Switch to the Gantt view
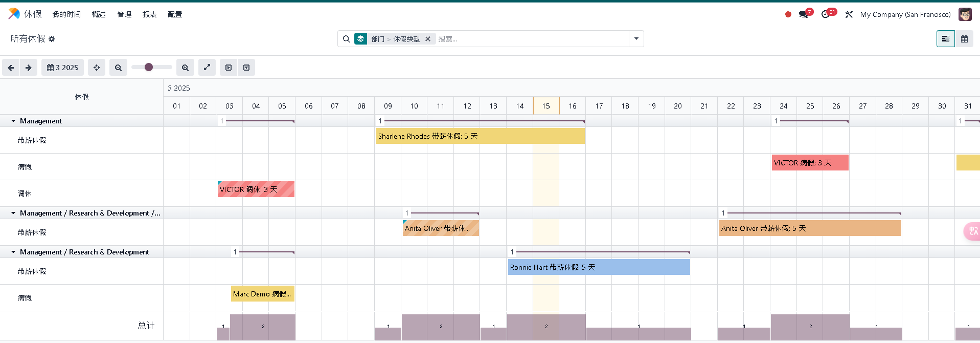980x343 pixels. [x=945, y=39]
